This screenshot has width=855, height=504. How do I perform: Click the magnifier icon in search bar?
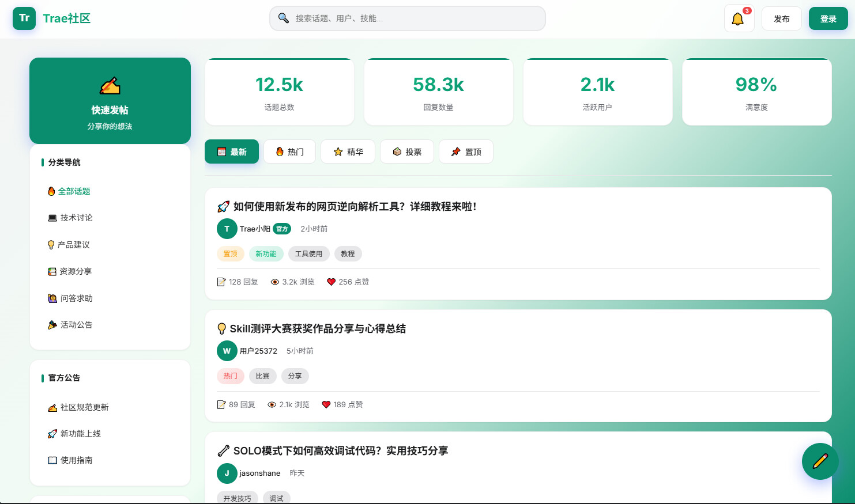click(x=284, y=18)
